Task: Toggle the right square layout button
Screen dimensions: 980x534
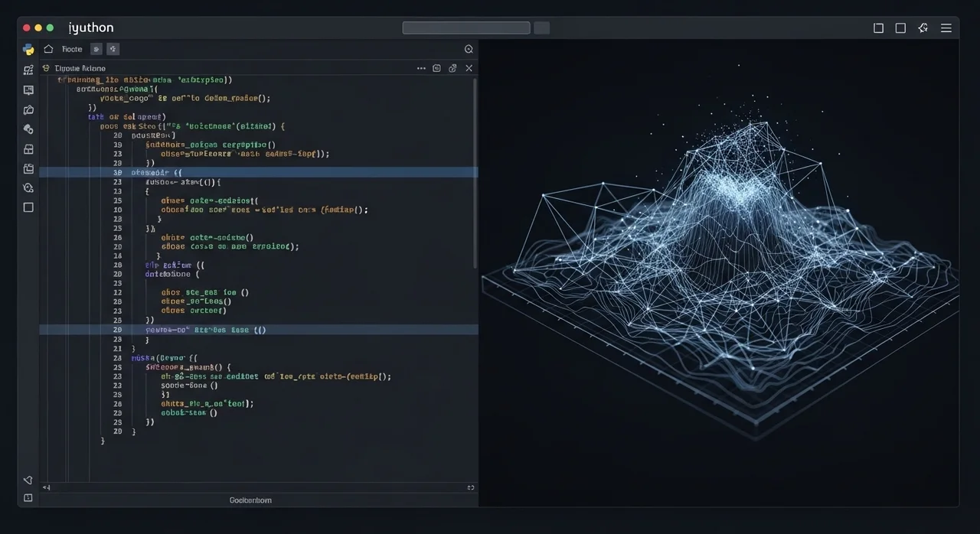Action: [900, 28]
